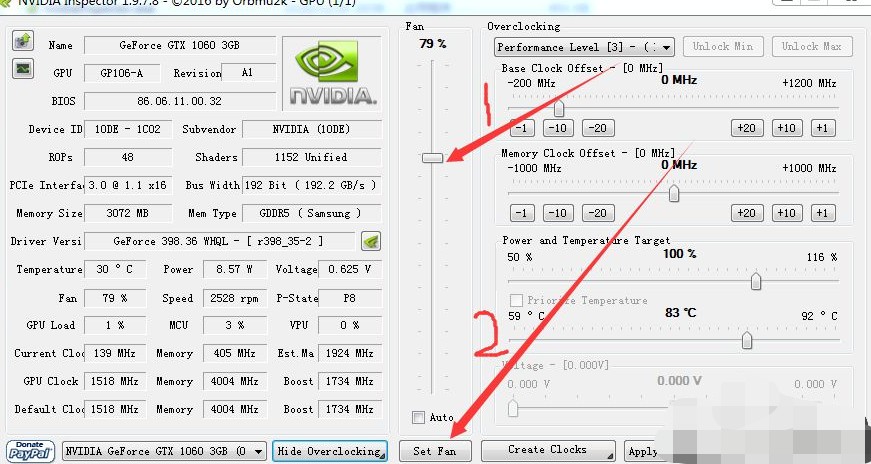Click +1 under Memory Clock Offset

point(822,213)
